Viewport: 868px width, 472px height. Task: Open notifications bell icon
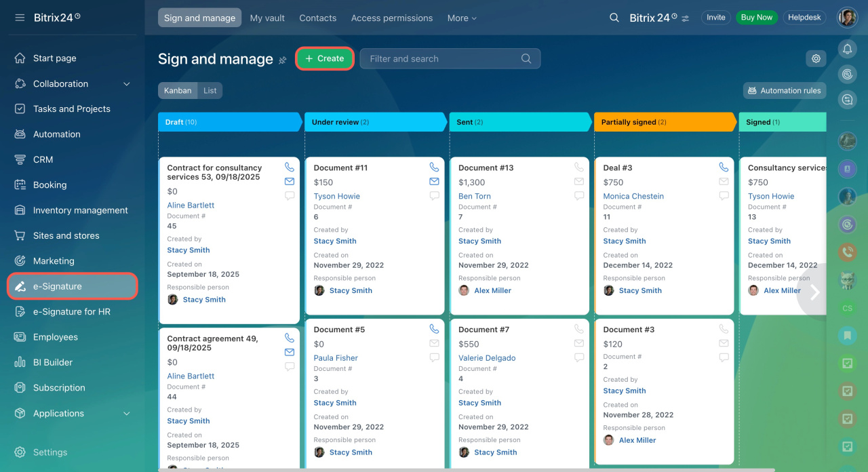pyautogui.click(x=847, y=49)
